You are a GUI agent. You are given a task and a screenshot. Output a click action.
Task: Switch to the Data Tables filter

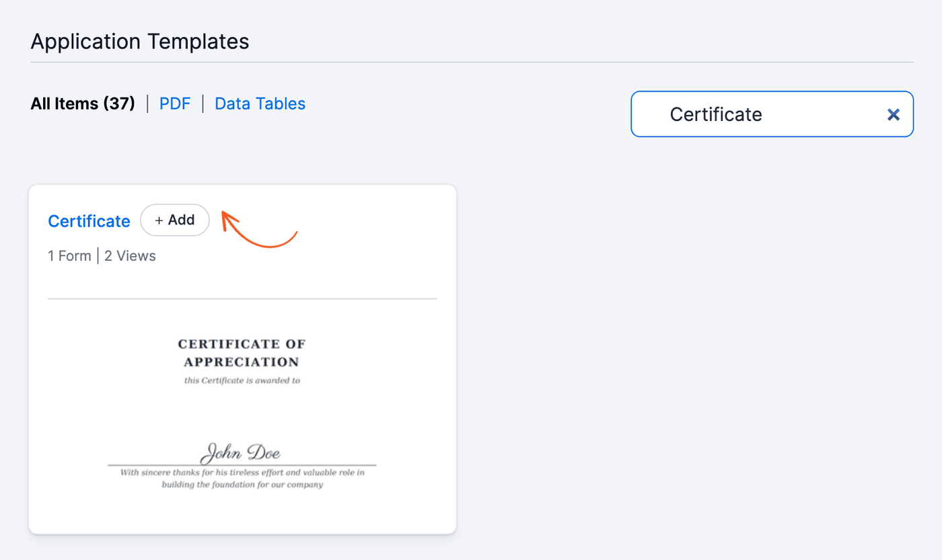(260, 104)
